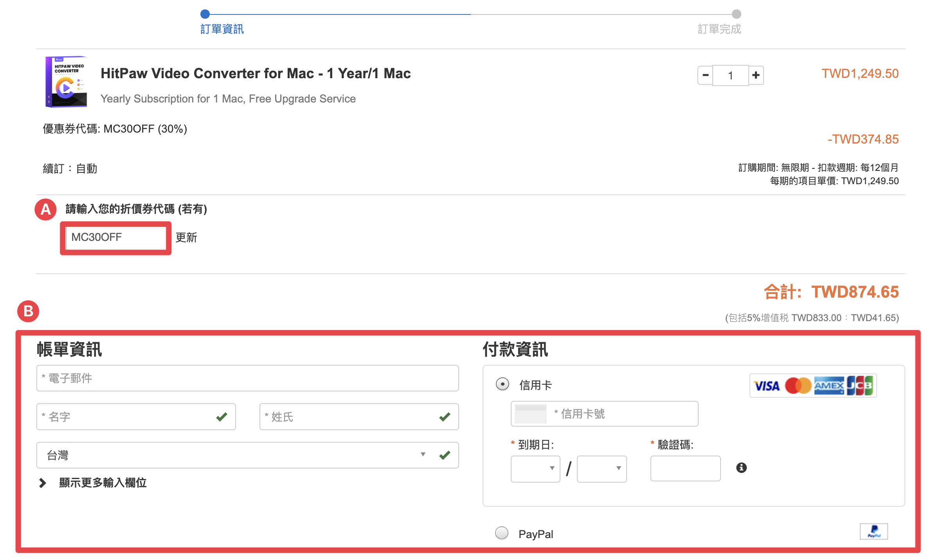
Task: Click the 訂單完成 step label
Action: (719, 29)
